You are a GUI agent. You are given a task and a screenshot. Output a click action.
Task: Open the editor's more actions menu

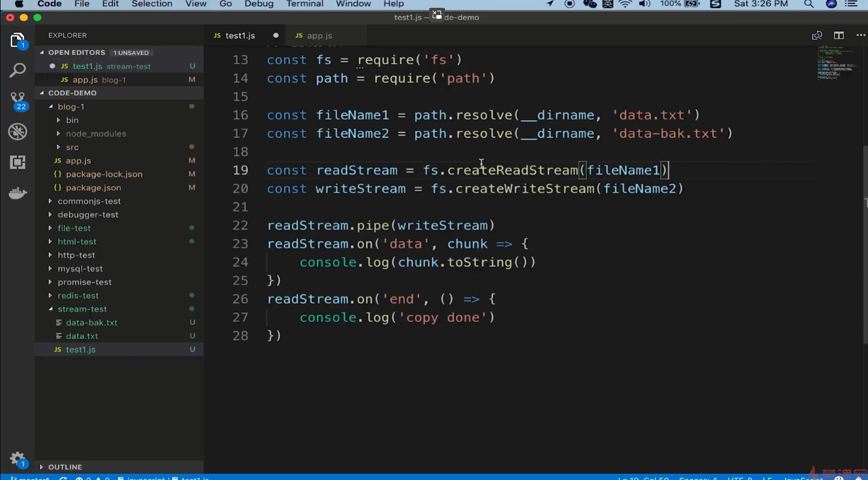[x=861, y=35]
